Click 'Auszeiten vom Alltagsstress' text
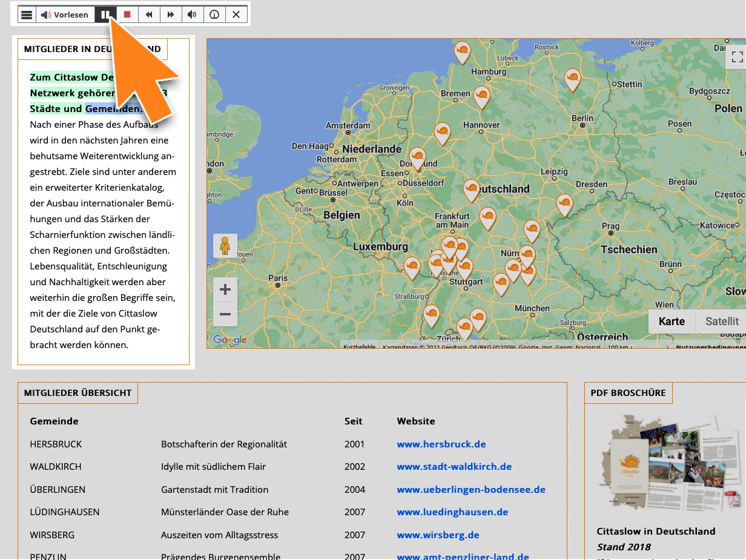This screenshot has height=560, width=746. pyautogui.click(x=220, y=535)
